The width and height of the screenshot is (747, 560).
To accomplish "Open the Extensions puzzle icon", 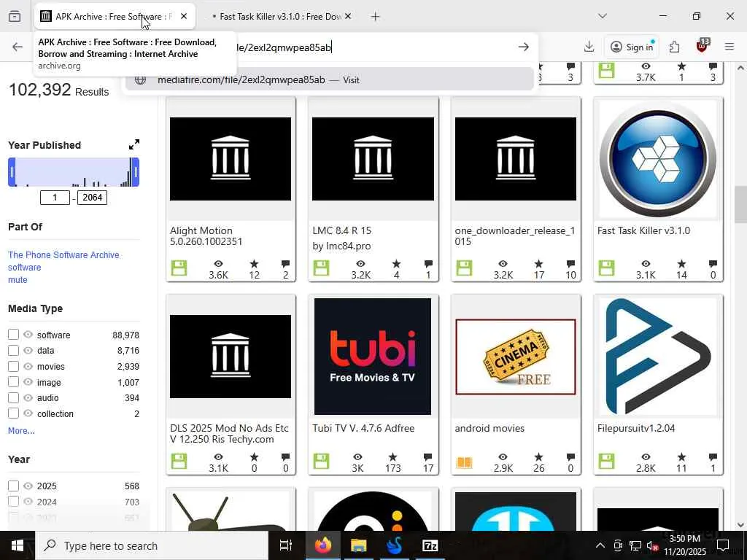I will pos(674,47).
